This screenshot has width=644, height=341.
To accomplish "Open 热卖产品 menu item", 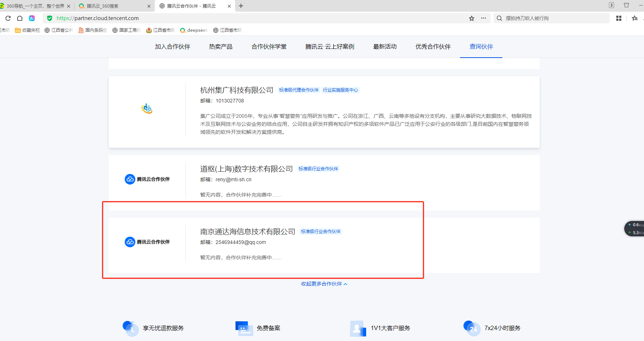I will pyautogui.click(x=221, y=47).
